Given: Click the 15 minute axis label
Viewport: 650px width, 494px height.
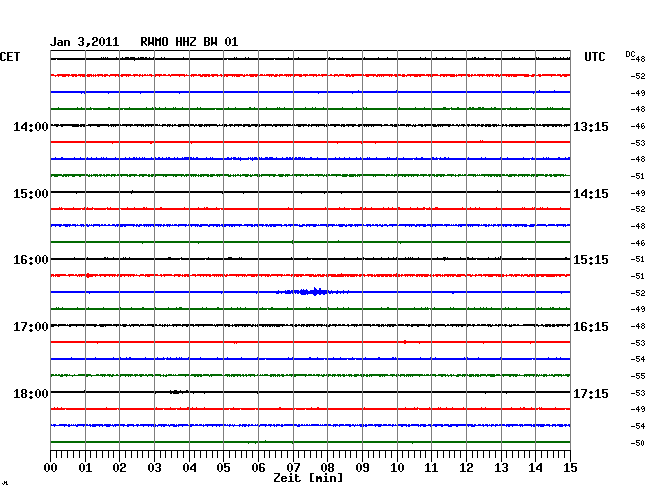Looking at the screenshot, I should tap(570, 468).
